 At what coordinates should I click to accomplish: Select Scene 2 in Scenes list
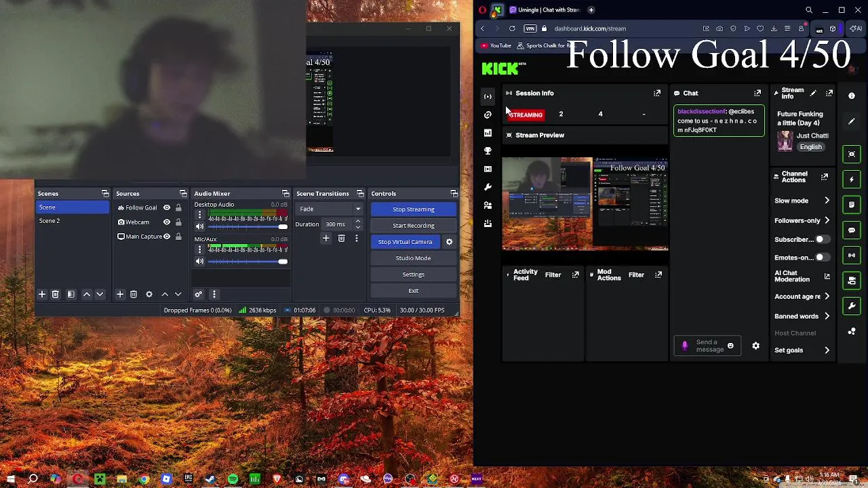tap(72, 221)
